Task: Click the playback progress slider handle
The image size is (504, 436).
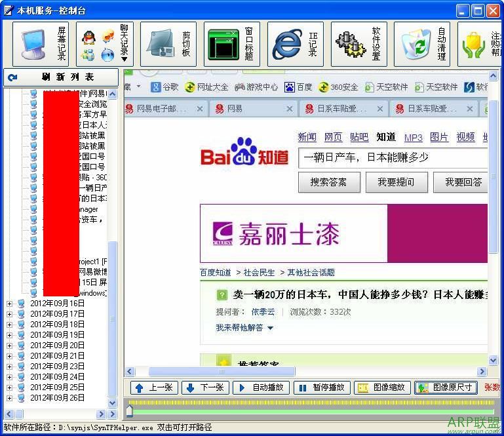Action: point(129,411)
